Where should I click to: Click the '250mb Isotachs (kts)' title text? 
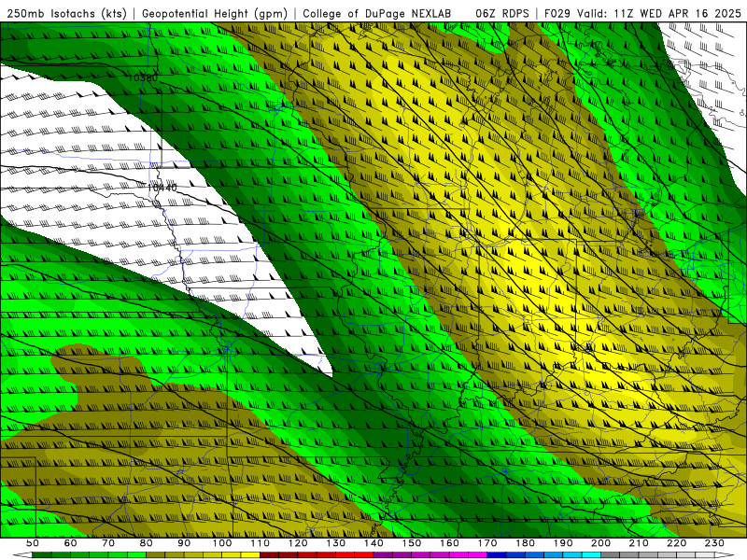[66, 13]
